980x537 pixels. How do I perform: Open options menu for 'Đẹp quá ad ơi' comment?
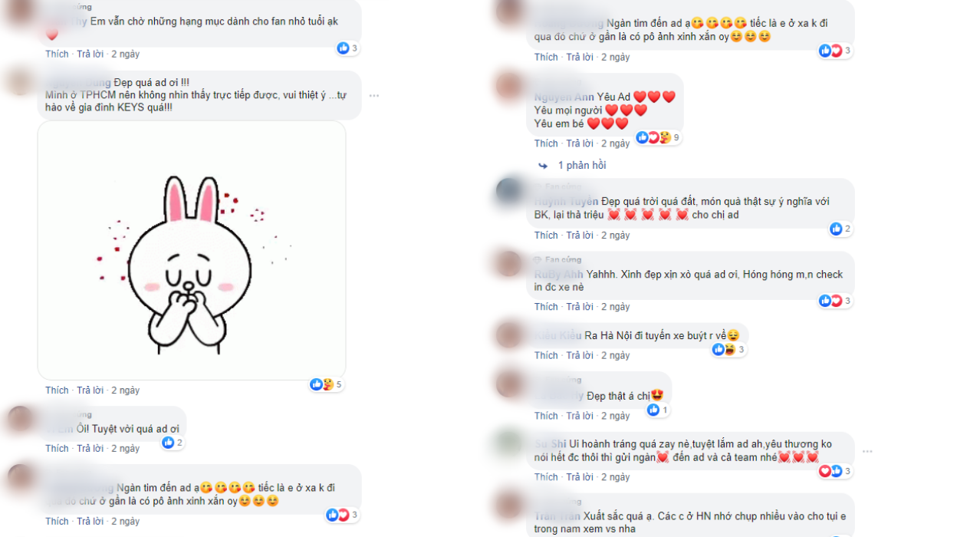point(374,96)
